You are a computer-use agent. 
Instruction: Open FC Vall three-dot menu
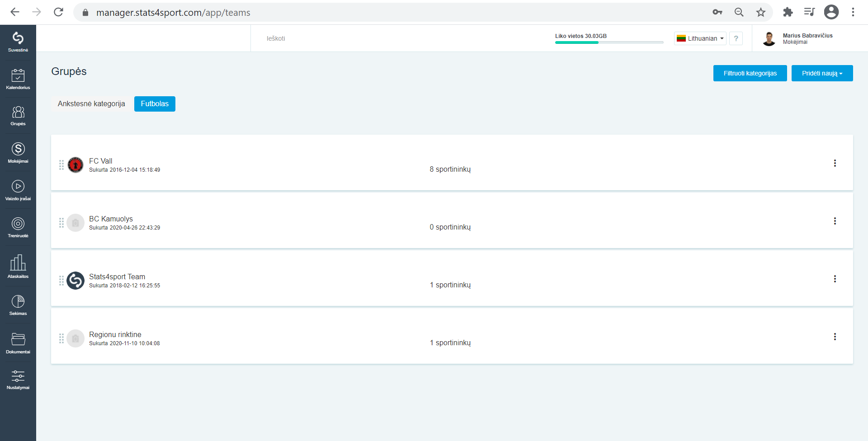pos(835,163)
